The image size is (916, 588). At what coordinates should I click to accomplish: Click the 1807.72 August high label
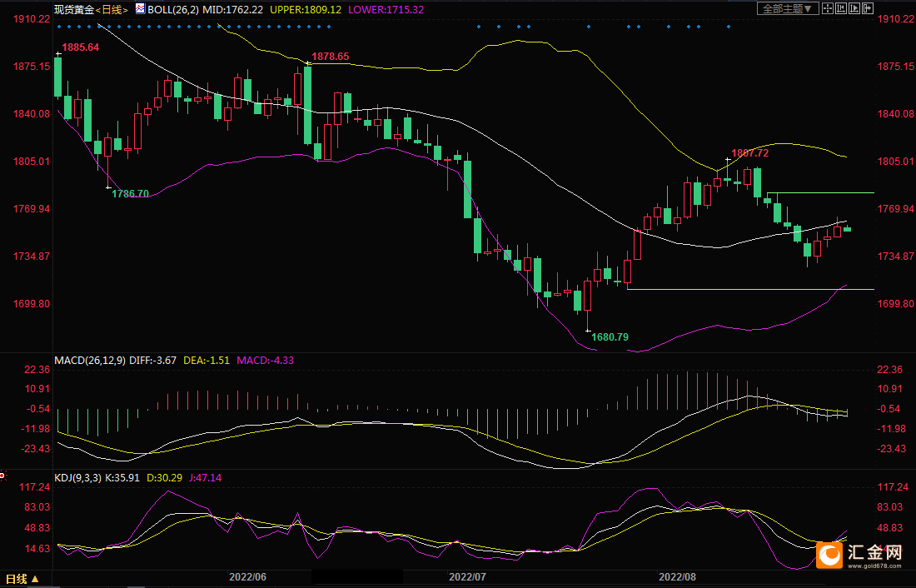coord(750,153)
